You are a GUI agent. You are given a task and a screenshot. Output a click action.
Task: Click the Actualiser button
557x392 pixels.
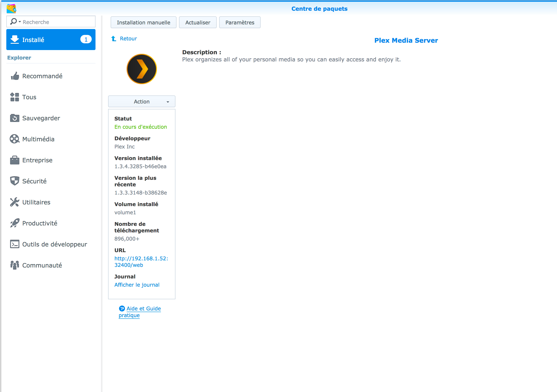tap(198, 22)
